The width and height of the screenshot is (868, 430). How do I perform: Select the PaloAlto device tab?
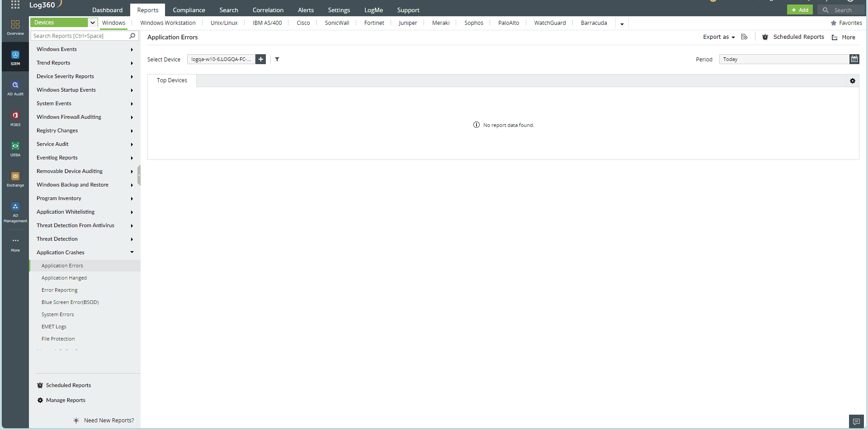[x=509, y=23]
